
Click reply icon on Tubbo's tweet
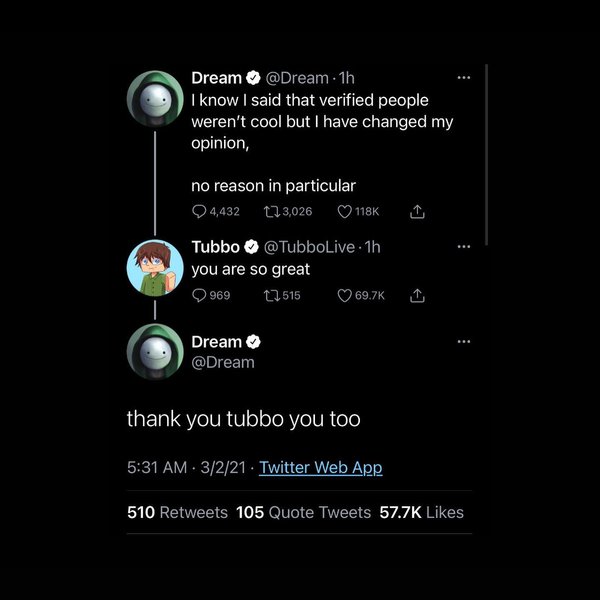tap(199, 295)
